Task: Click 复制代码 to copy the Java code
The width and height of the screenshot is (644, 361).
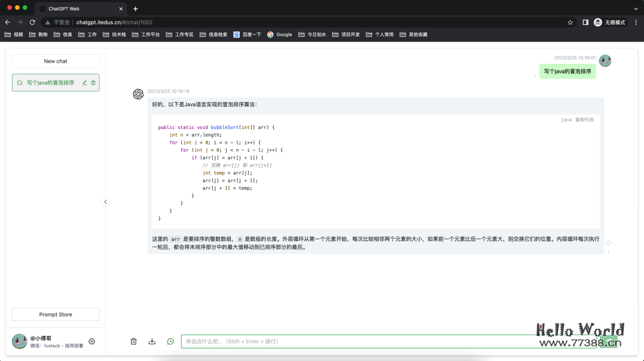Action: click(x=585, y=119)
